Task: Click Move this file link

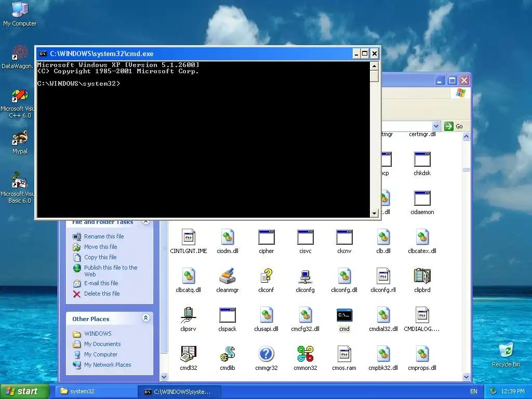Action: tap(100, 247)
